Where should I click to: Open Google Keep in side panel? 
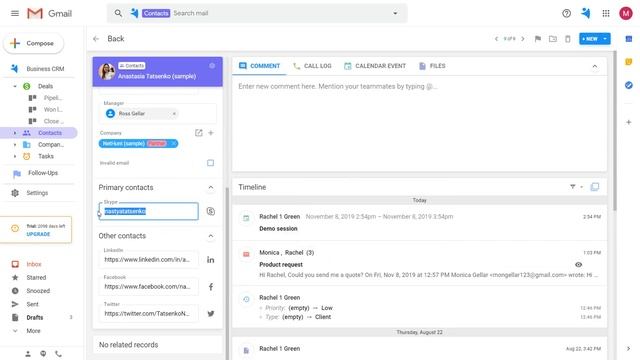point(629,62)
